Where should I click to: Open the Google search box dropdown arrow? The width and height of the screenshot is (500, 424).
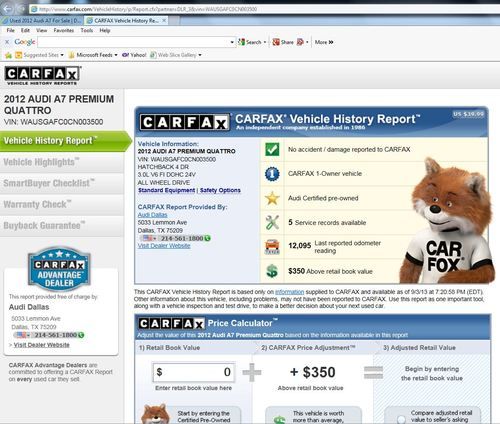(232, 42)
